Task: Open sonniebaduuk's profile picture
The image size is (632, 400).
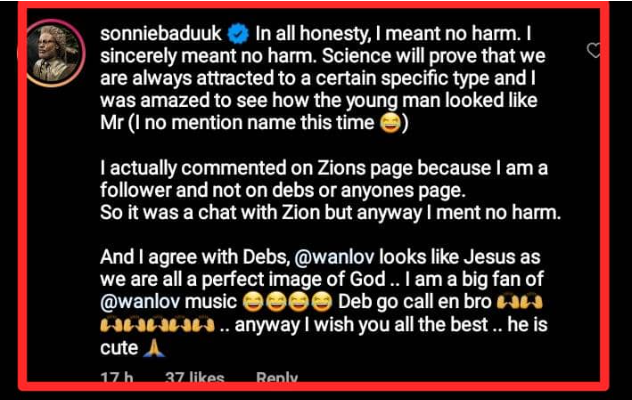Action: coord(53,53)
